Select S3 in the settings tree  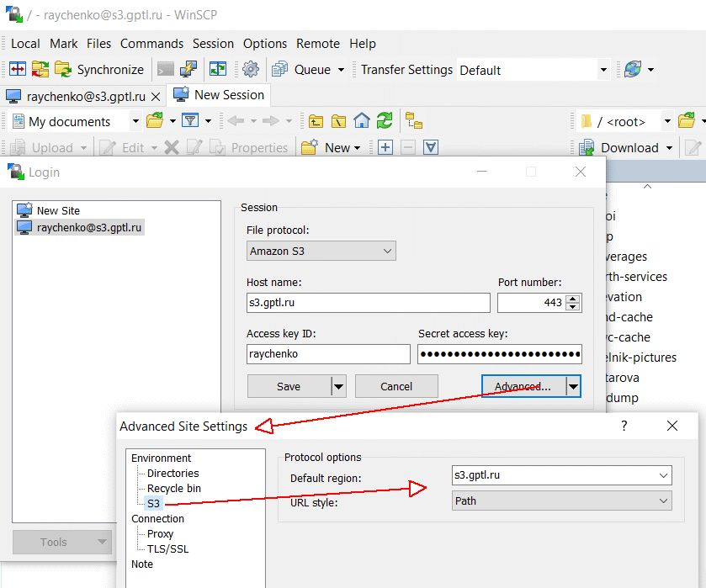coord(153,503)
